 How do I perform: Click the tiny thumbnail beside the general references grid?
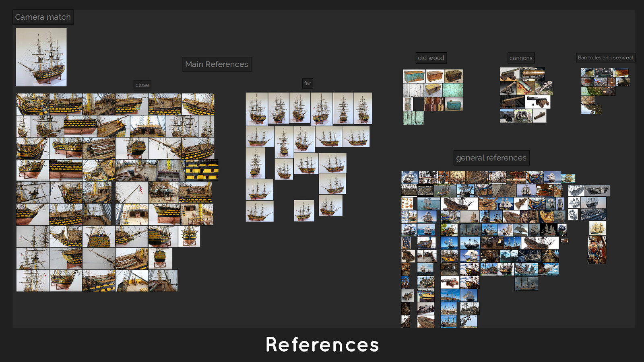click(x=565, y=241)
